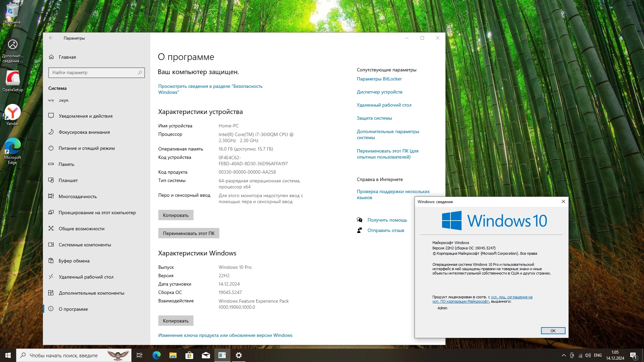Open Диспетчер устройств link
This screenshot has height=362, width=644.
(x=379, y=92)
